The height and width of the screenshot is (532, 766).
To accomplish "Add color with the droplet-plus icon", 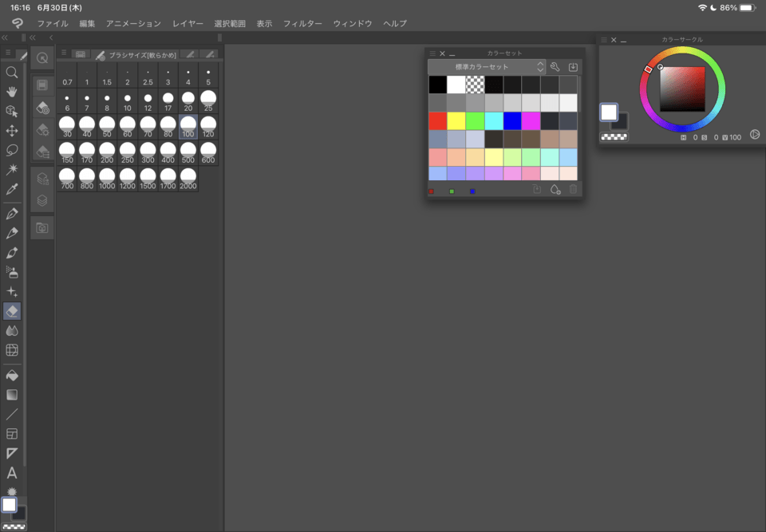I will pos(555,190).
